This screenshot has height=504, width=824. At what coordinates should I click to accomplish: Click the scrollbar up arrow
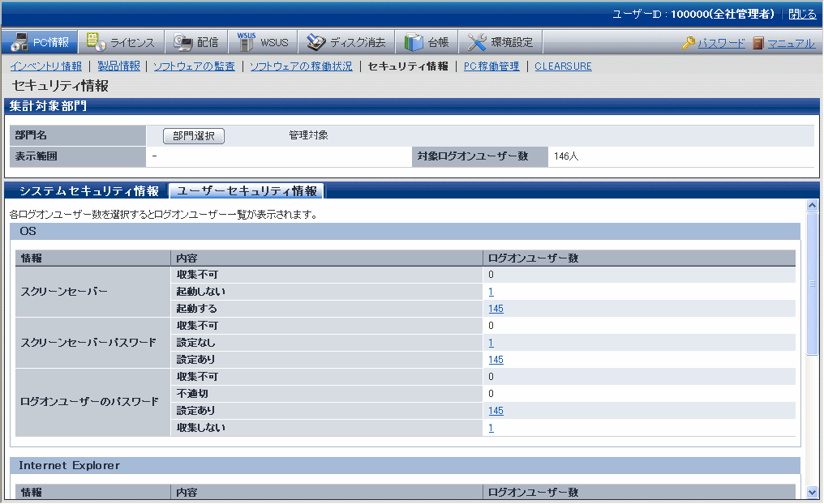click(812, 206)
